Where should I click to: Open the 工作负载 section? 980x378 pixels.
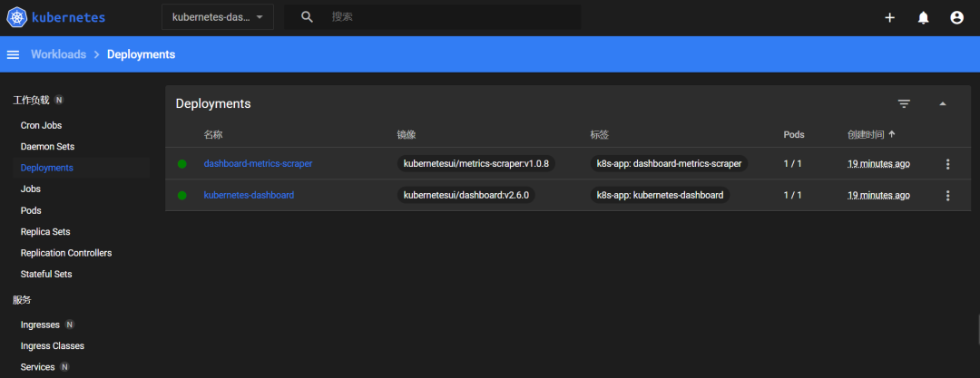[31, 100]
